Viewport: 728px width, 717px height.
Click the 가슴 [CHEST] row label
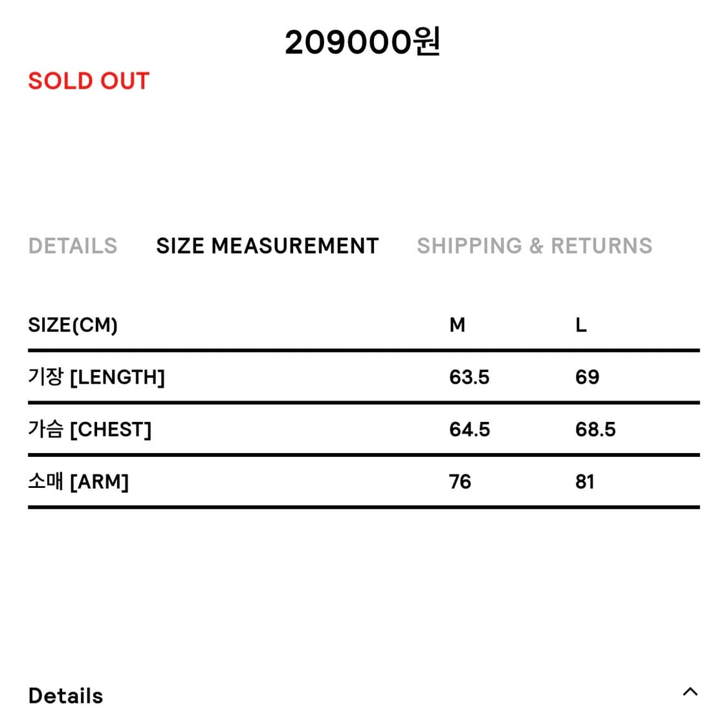coord(89,429)
